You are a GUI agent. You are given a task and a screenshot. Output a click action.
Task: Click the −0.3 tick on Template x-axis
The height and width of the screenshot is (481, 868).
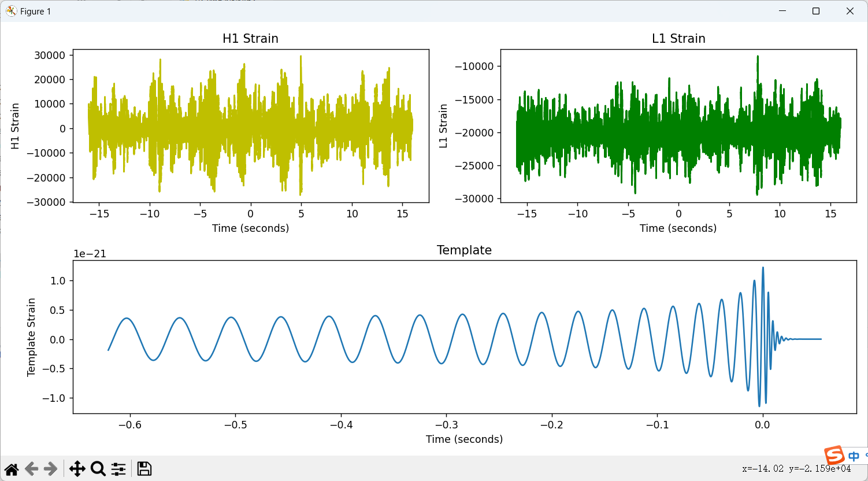click(446, 425)
